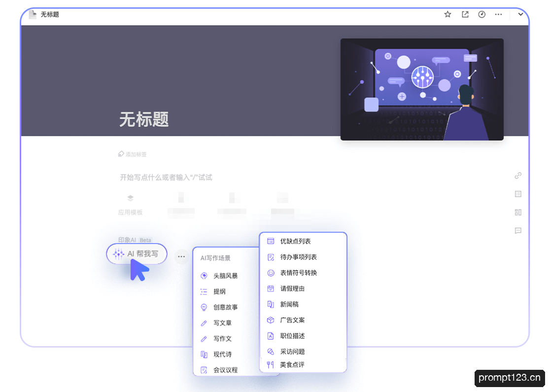Viewport: 550px width, 392px height.
Task: Click the link icon on right sidebar
Action: [x=518, y=176]
